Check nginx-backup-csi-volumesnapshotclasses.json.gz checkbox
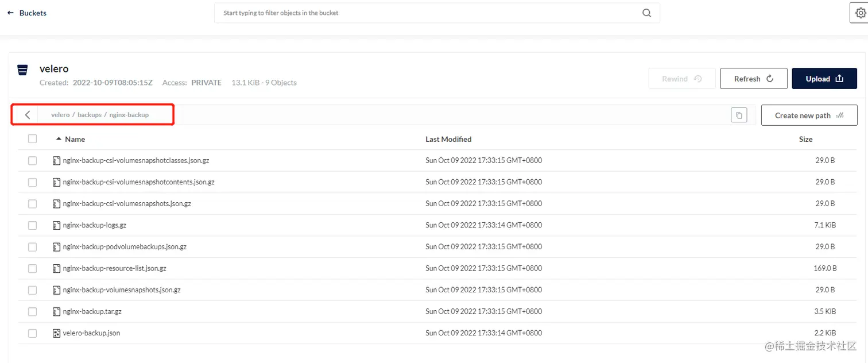Screen dimensions: 868x363 [32, 161]
